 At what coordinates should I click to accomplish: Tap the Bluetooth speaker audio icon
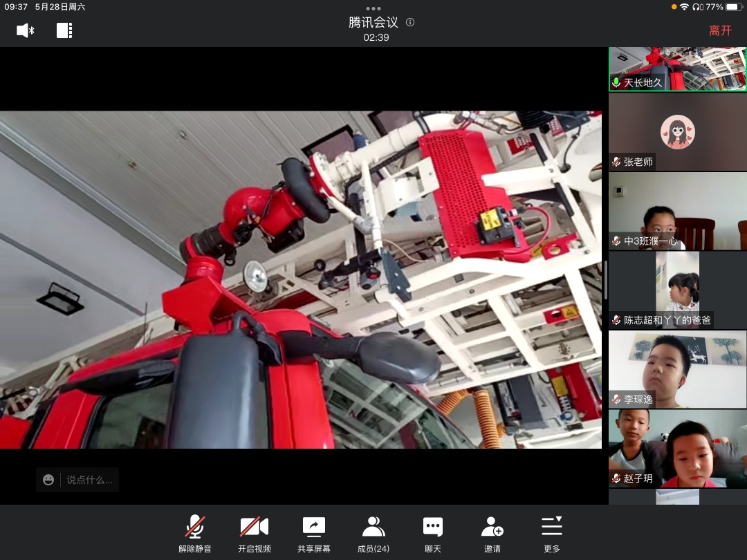26,30
